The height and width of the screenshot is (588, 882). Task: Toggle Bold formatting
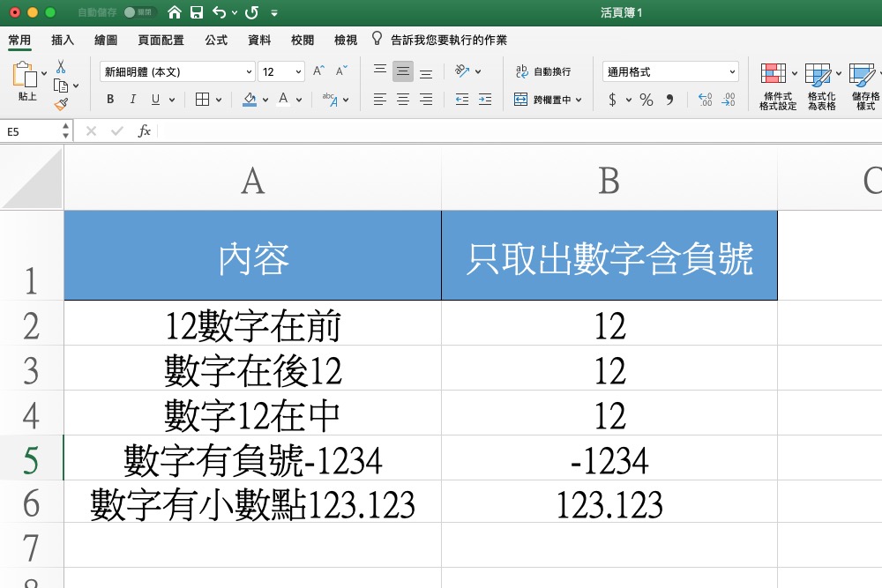pos(109,100)
